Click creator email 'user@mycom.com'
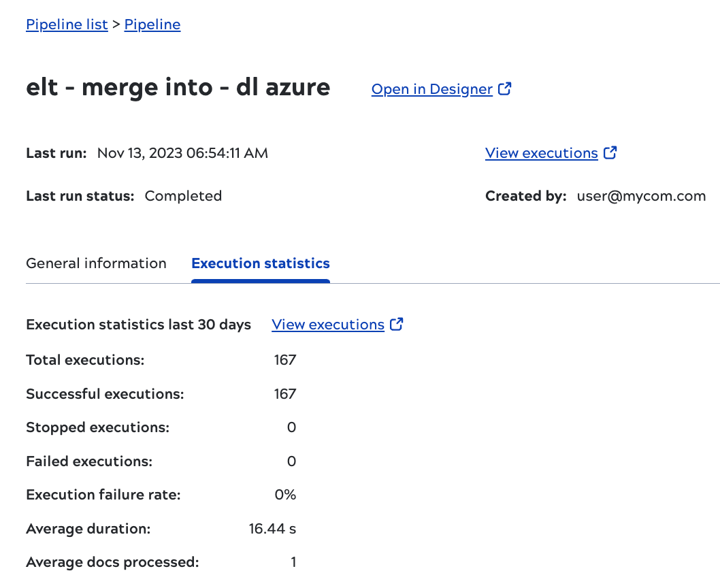This screenshot has width=720, height=588. (x=641, y=196)
